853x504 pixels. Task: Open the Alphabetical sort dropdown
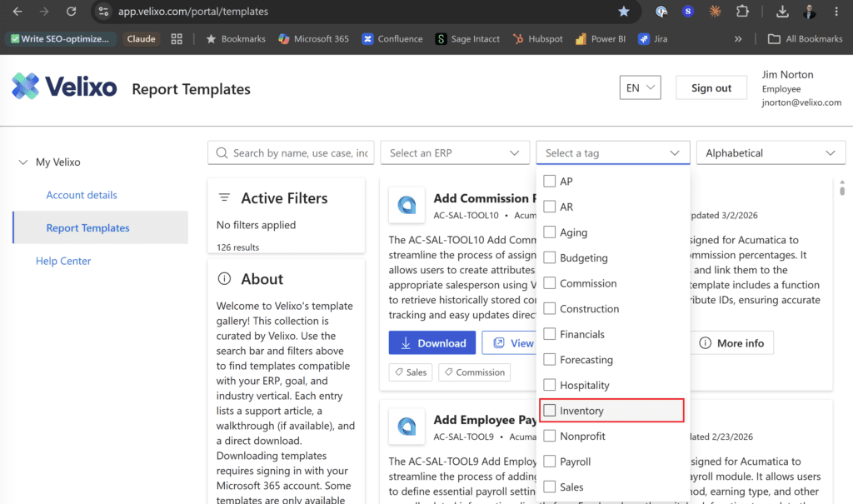pos(771,153)
